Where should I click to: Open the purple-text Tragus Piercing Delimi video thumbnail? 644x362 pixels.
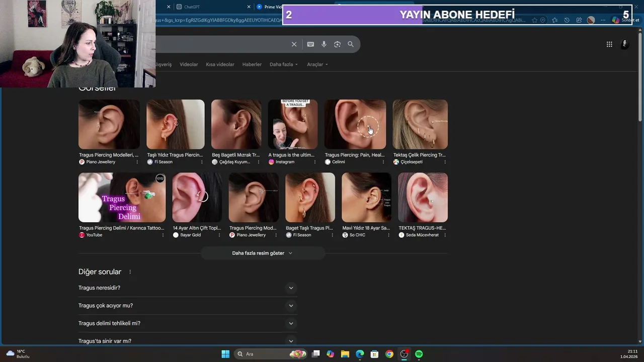pos(122,198)
